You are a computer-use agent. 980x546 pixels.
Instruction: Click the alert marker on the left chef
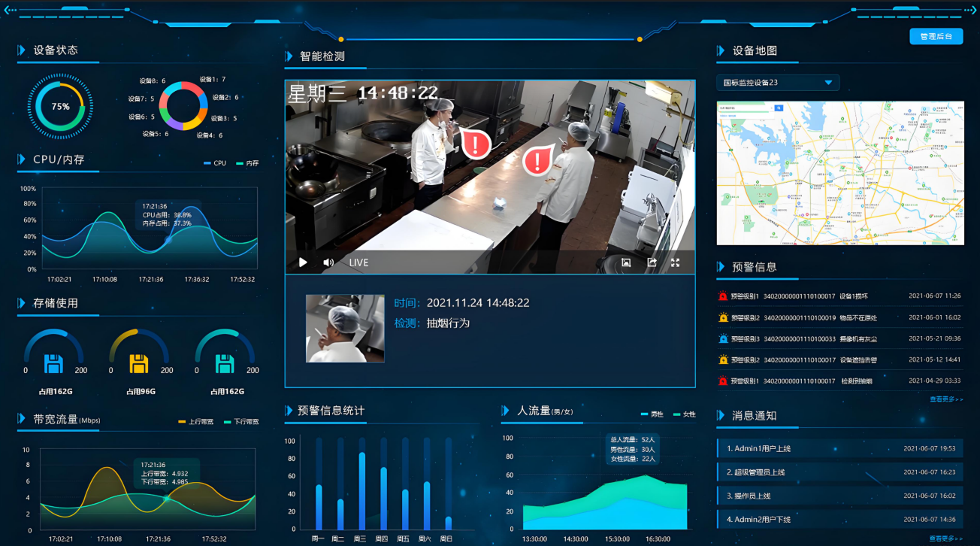coord(476,144)
